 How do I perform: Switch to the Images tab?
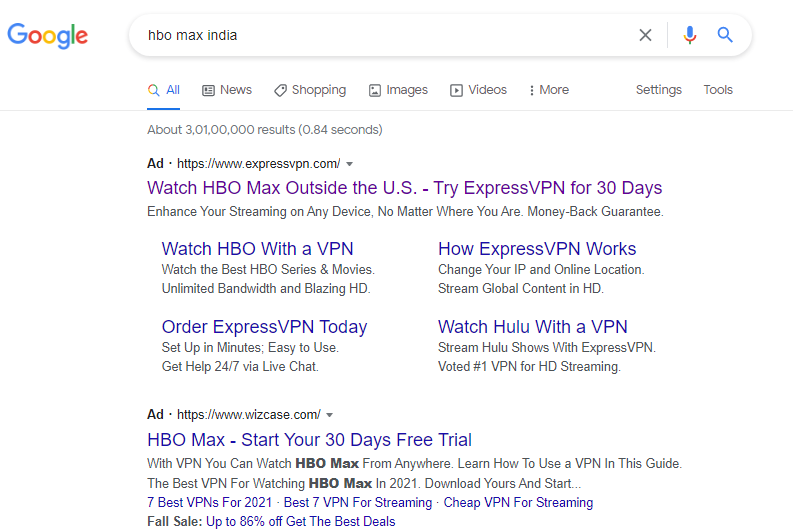point(398,90)
